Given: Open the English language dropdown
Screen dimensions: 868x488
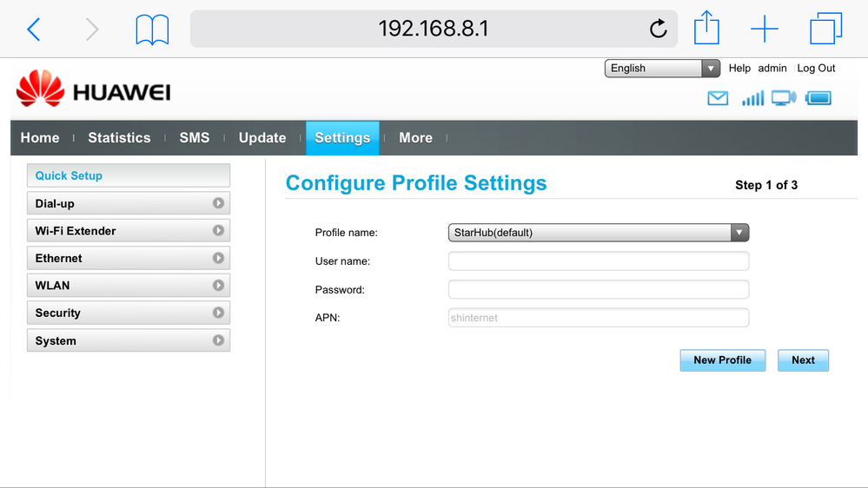Looking at the screenshot, I should point(662,69).
